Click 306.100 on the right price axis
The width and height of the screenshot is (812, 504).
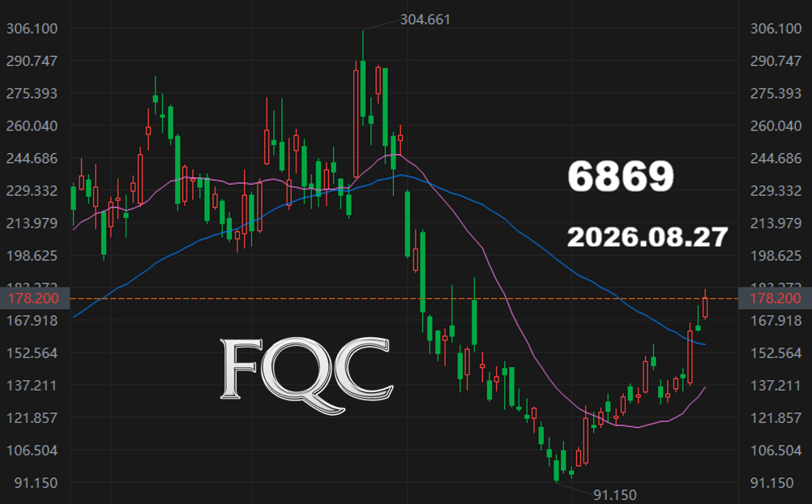(776, 28)
